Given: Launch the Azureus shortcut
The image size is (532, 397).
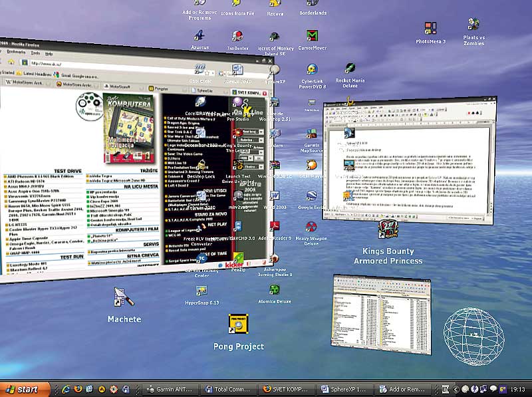Looking at the screenshot, I should tap(199, 35).
